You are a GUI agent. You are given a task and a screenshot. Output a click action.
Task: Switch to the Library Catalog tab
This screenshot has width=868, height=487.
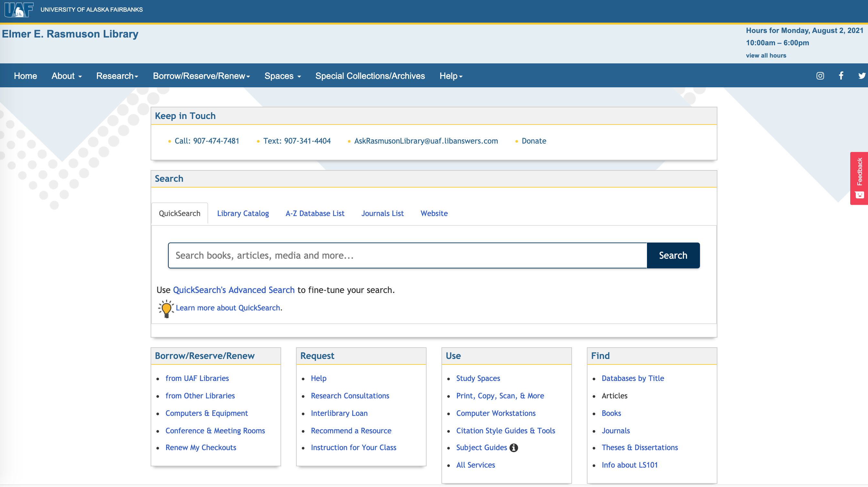pos(243,213)
